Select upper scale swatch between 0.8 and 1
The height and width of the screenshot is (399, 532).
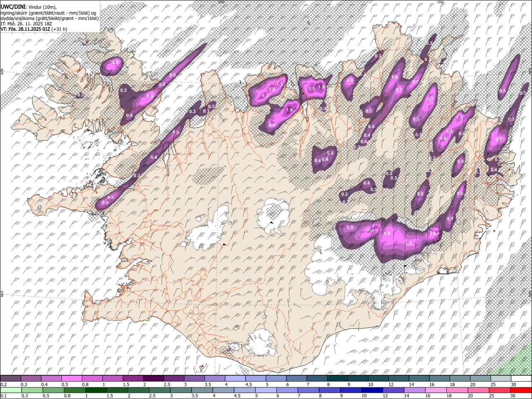pos(92,379)
